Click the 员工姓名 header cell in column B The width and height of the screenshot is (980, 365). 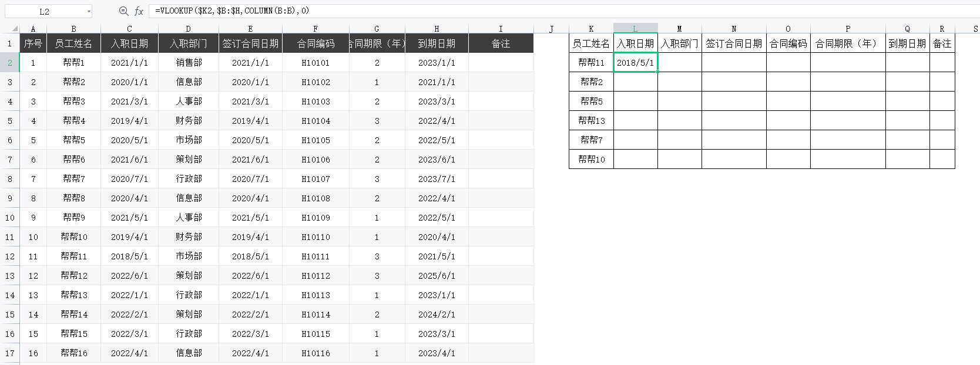(73, 43)
